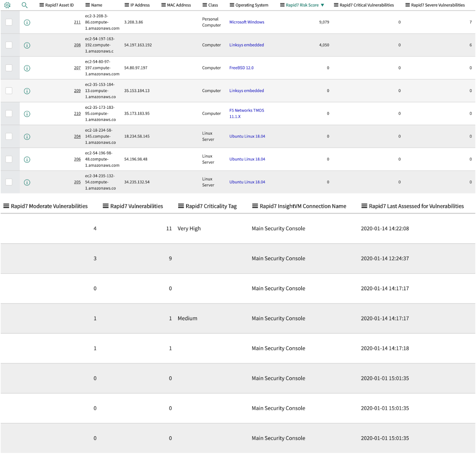476x455 pixels.
Task: Check the row checkbox for asset 206
Action: 9,159
